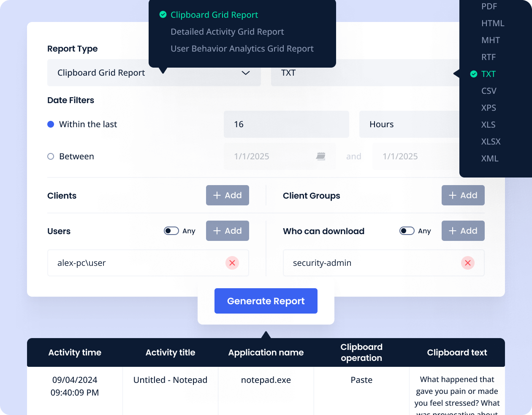Click Add button for Users
532x415 pixels.
point(228,231)
